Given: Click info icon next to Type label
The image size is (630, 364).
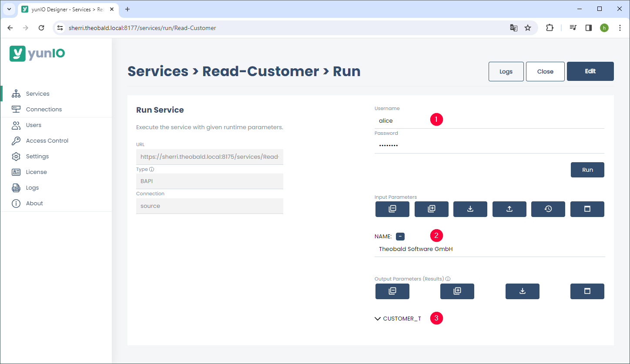Looking at the screenshot, I should [151, 170].
